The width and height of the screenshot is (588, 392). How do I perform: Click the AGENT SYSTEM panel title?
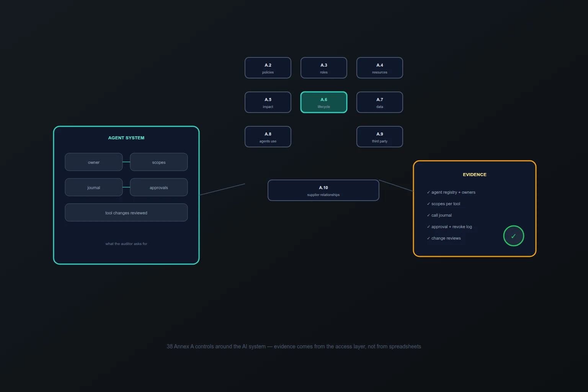click(x=126, y=138)
